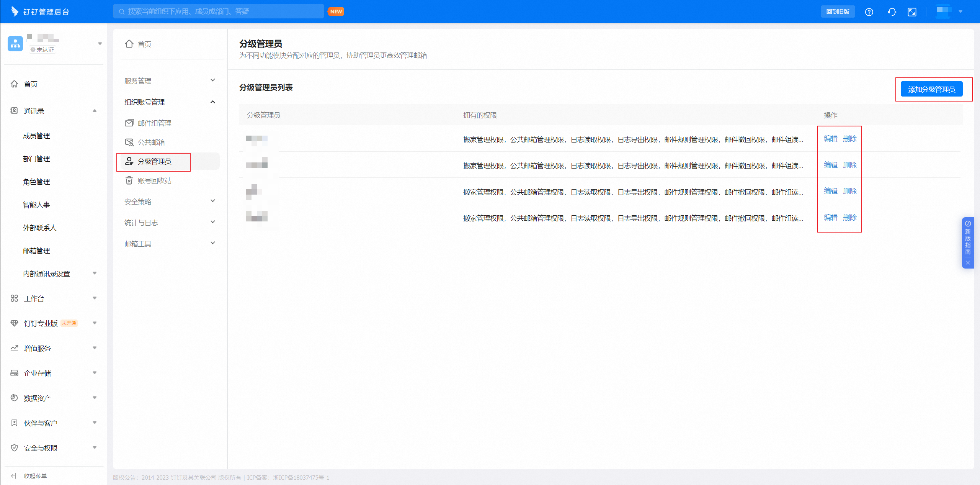Expand the 企业存储 arrow
Viewport: 980px width, 485px height.
click(95, 373)
